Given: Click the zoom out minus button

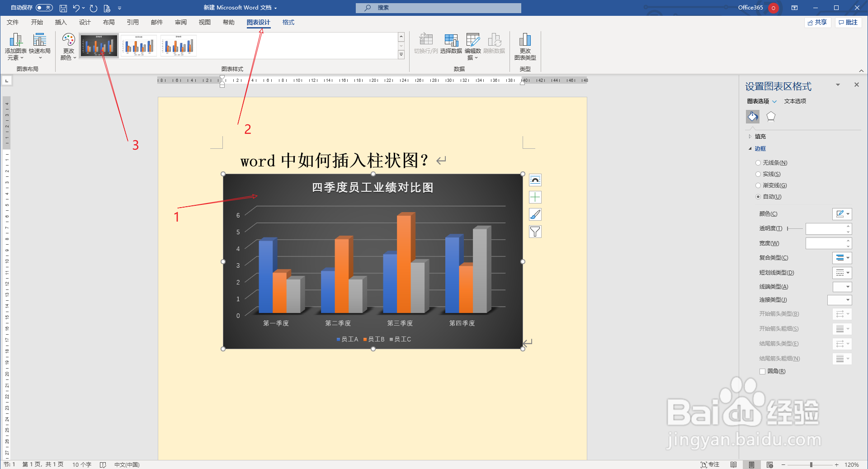Looking at the screenshot, I should pyautogui.click(x=783, y=464).
